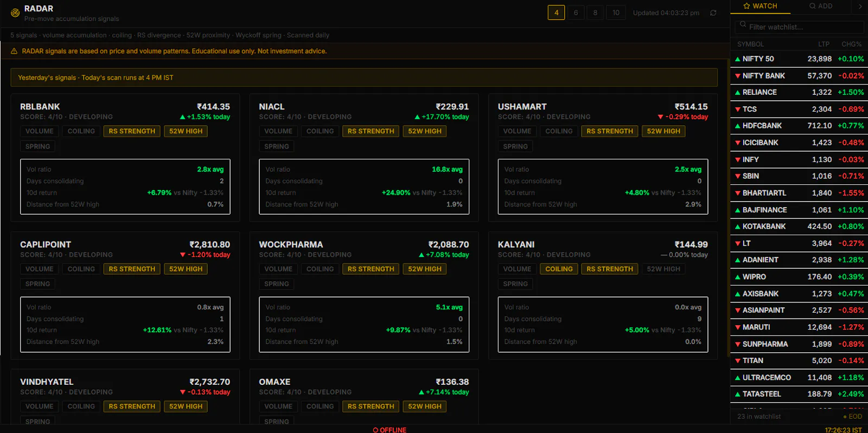Select minimum score filter 4
This screenshot has height=433, width=868.
[556, 12]
